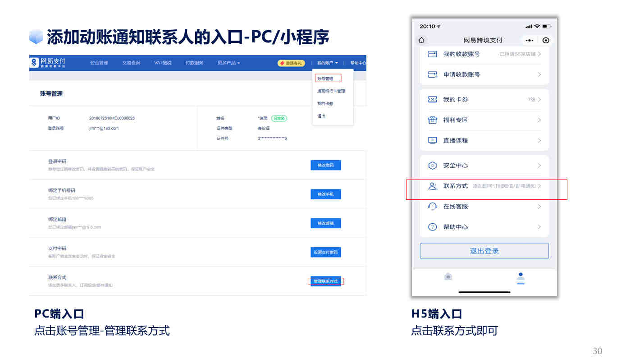This screenshot has width=644, height=364.
Task: Click the 账号管理 page heading
Action: pyautogui.click(x=51, y=94)
